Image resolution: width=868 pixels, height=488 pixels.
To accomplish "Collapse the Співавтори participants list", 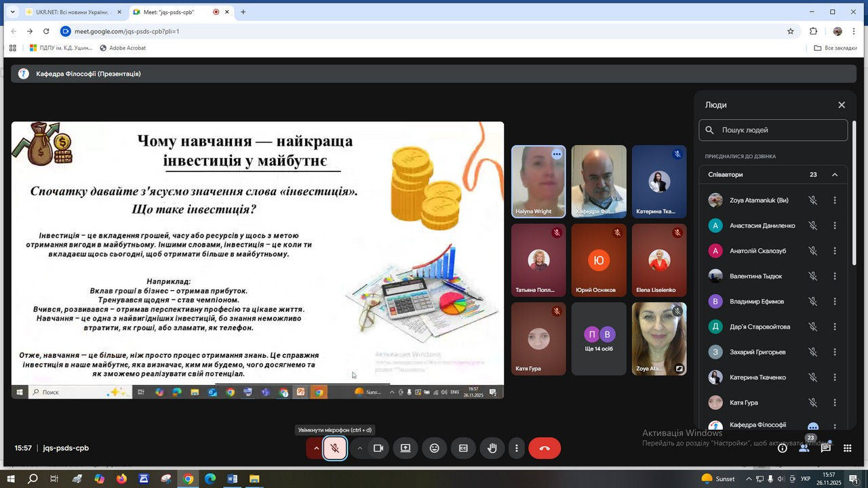I will [835, 175].
